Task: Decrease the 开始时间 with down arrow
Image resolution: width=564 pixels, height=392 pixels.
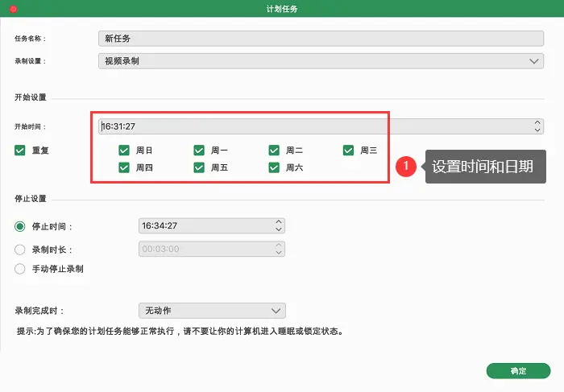Action: [537, 130]
